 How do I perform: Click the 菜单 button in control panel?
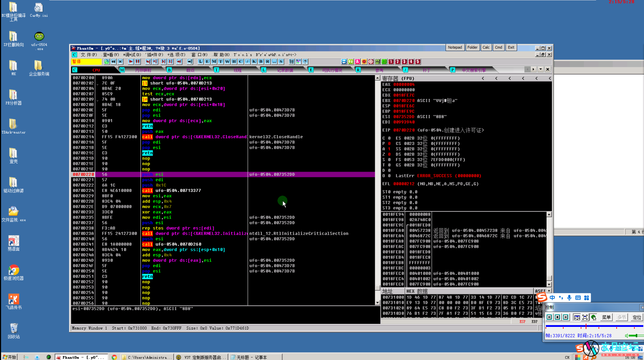[x=606, y=317]
